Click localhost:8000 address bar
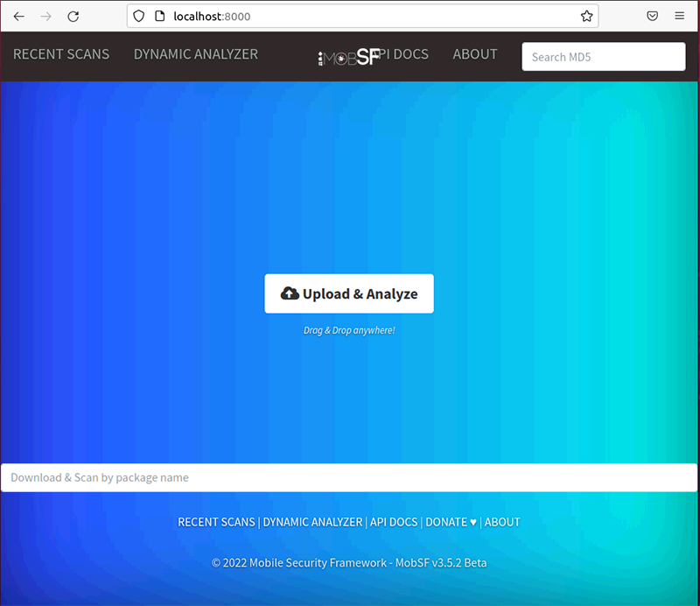The height and width of the screenshot is (606, 700). pos(362,17)
